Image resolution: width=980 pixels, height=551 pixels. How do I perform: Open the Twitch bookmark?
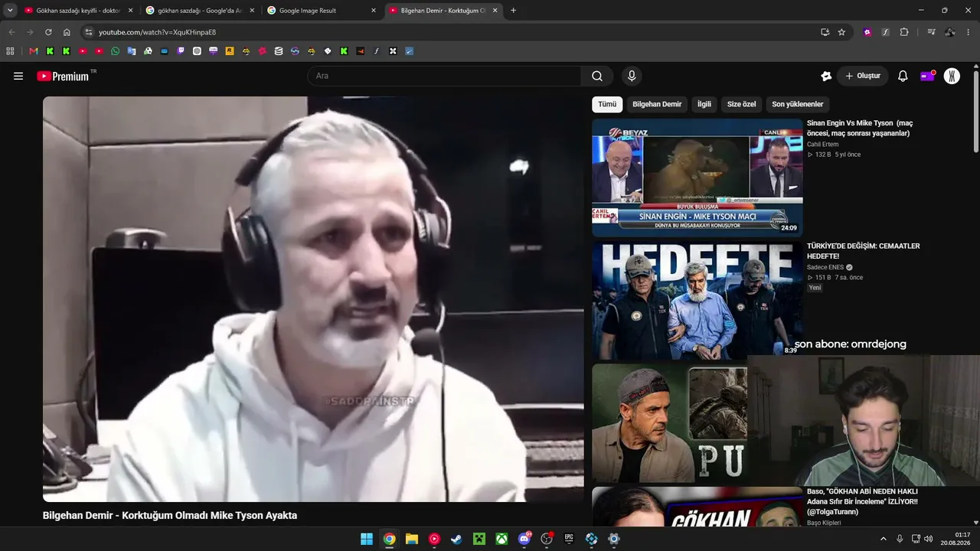coord(181,51)
